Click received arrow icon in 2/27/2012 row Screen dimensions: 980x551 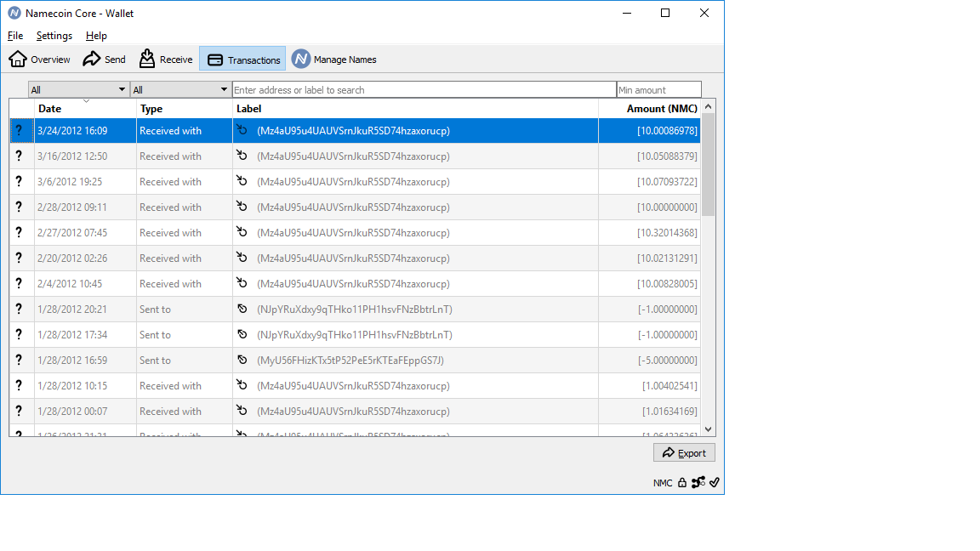coord(242,232)
